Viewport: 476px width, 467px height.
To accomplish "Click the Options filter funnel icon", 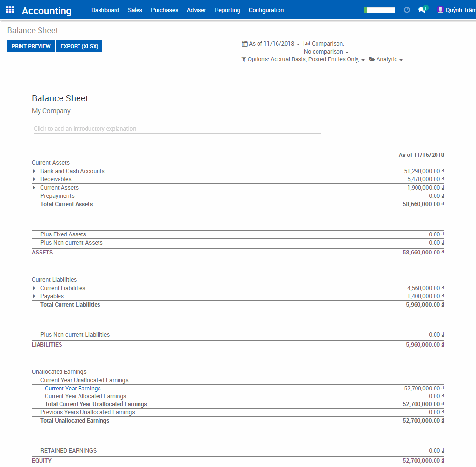I will click(x=244, y=59).
